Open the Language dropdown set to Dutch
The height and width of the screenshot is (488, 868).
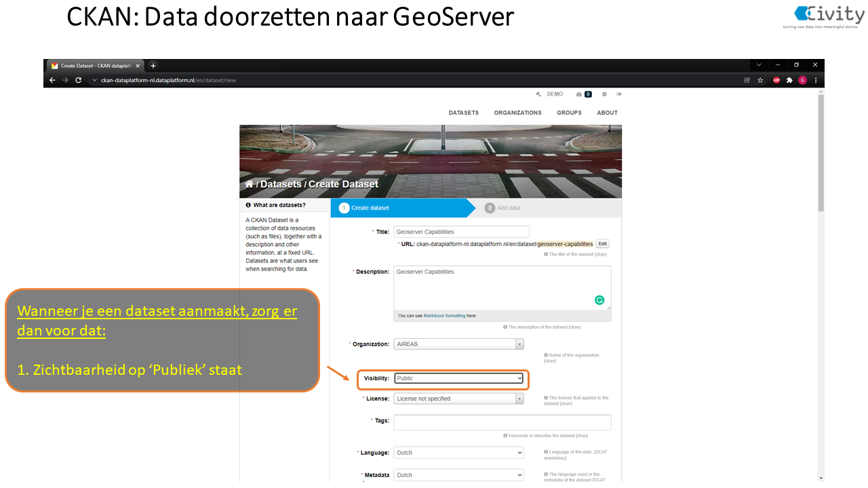click(458, 453)
